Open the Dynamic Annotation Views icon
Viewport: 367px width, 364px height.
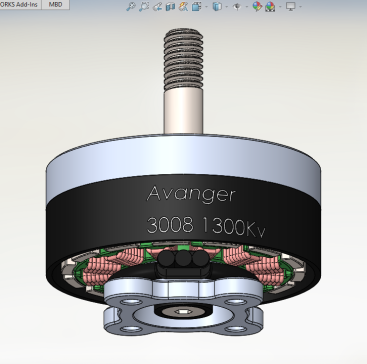pyautogui.click(x=183, y=6)
